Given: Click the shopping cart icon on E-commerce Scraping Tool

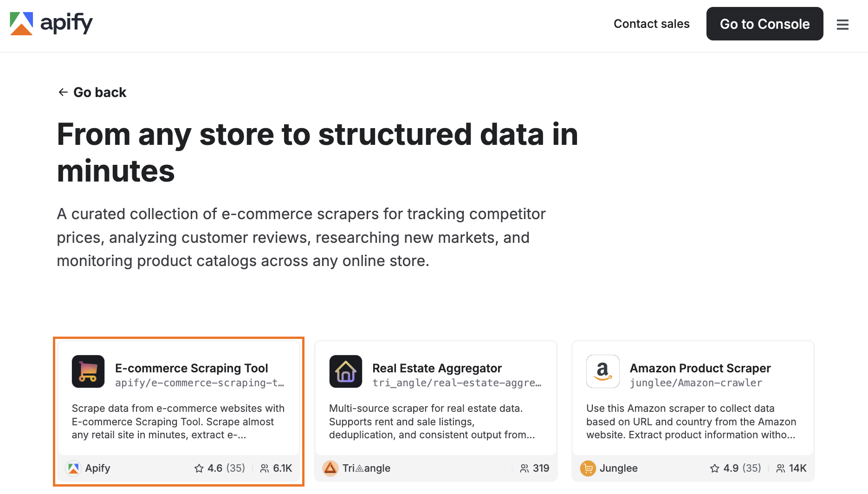Looking at the screenshot, I should pyautogui.click(x=88, y=371).
